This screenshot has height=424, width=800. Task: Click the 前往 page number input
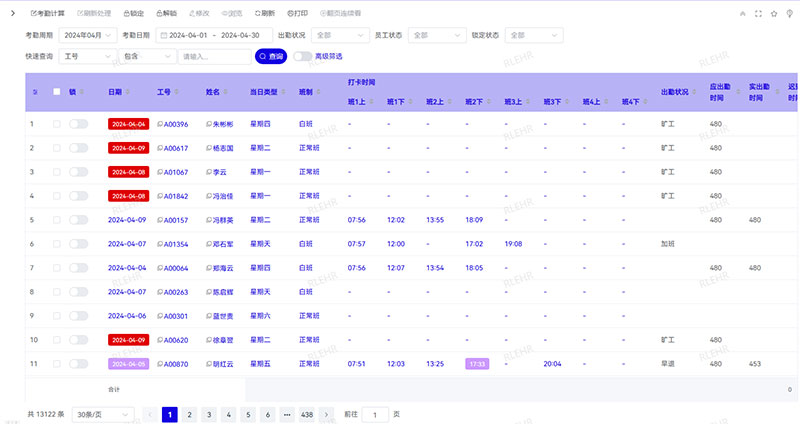point(375,415)
